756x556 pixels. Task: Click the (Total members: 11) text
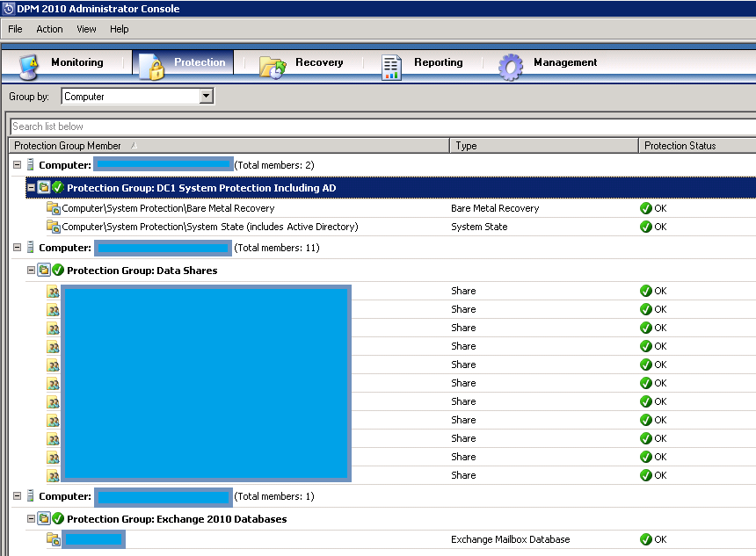point(276,248)
